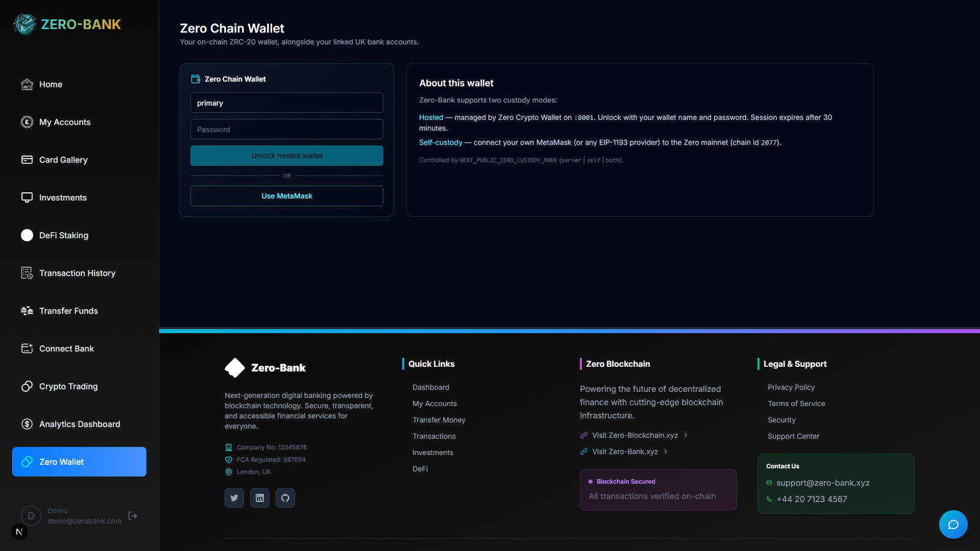This screenshot has height=551, width=980.
Task: Focus the wallet name field containing primary
Action: pos(287,103)
